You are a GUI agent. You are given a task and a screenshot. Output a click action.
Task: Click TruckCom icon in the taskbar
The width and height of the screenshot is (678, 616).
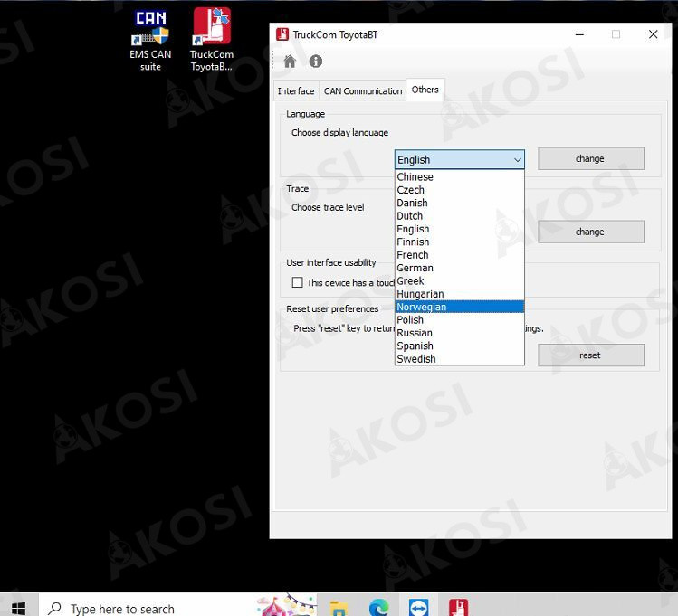click(x=458, y=607)
